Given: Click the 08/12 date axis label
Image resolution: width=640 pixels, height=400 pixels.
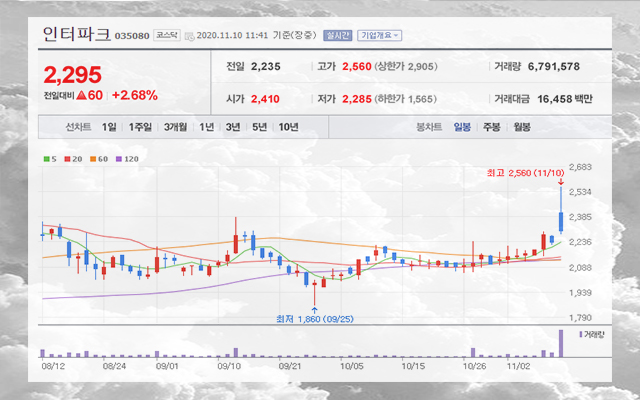Looking at the screenshot, I should (x=53, y=366).
